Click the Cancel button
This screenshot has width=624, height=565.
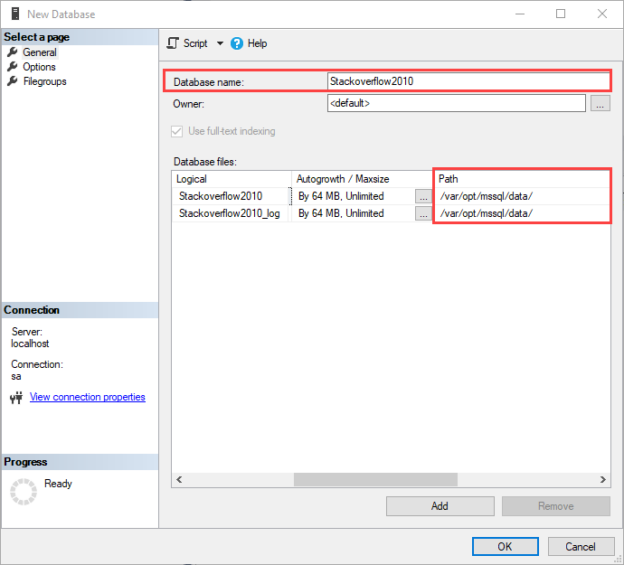(x=580, y=547)
